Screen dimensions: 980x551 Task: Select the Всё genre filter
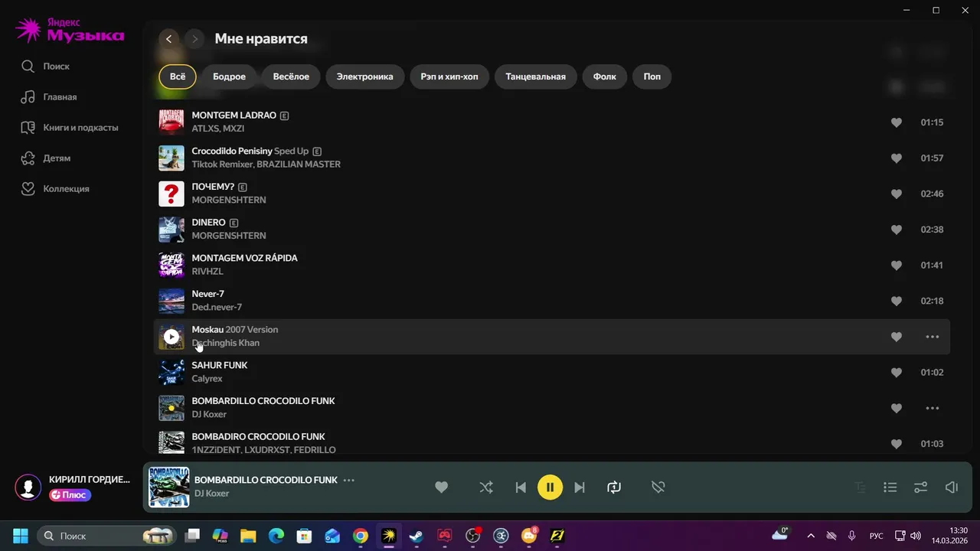click(x=178, y=77)
